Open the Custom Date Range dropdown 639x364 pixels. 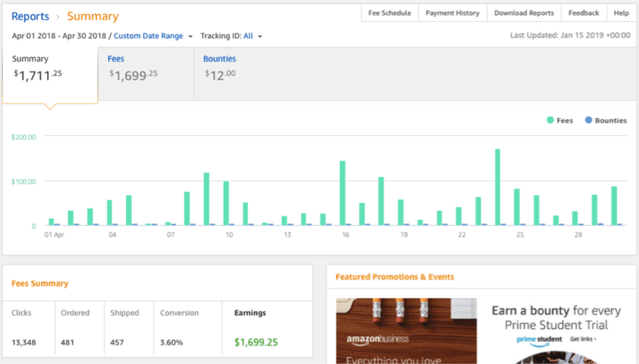[149, 36]
